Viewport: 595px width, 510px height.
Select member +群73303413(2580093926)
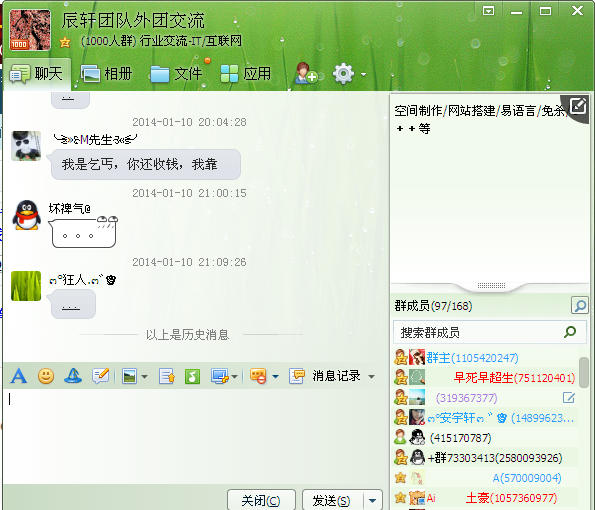pyautogui.click(x=485, y=458)
